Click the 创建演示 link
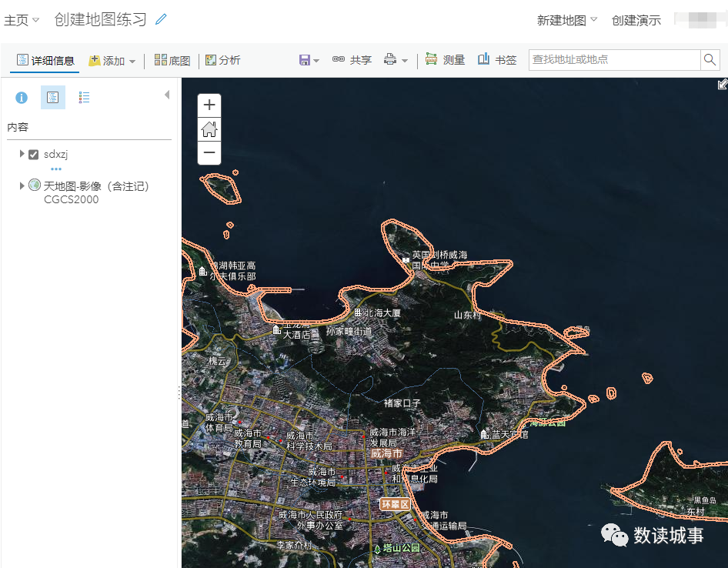This screenshot has width=728, height=568. pyautogui.click(x=636, y=20)
